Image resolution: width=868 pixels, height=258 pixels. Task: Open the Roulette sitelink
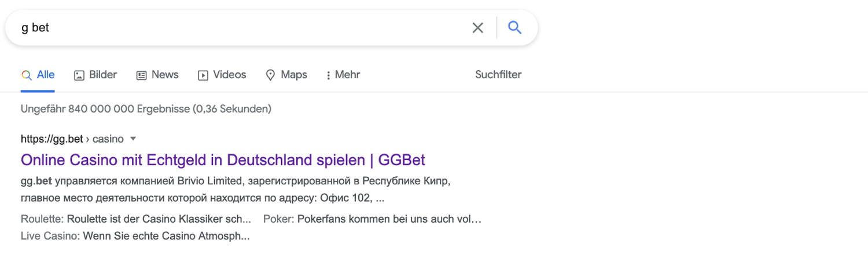tap(43, 219)
